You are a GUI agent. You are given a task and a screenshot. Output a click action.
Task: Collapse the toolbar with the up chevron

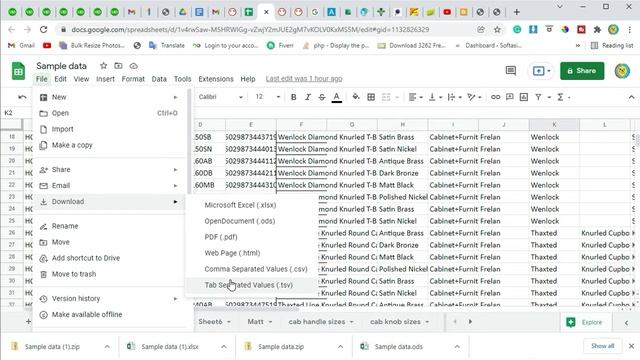coord(631,97)
